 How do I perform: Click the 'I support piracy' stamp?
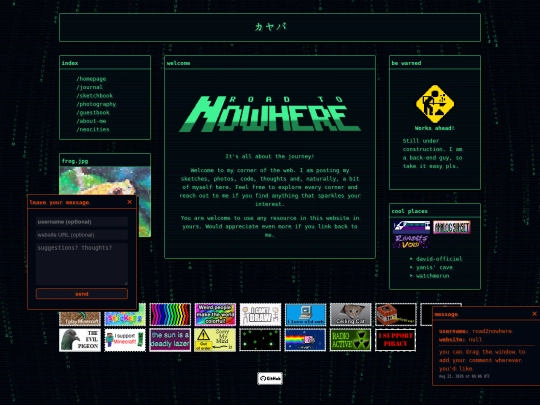[396, 340]
